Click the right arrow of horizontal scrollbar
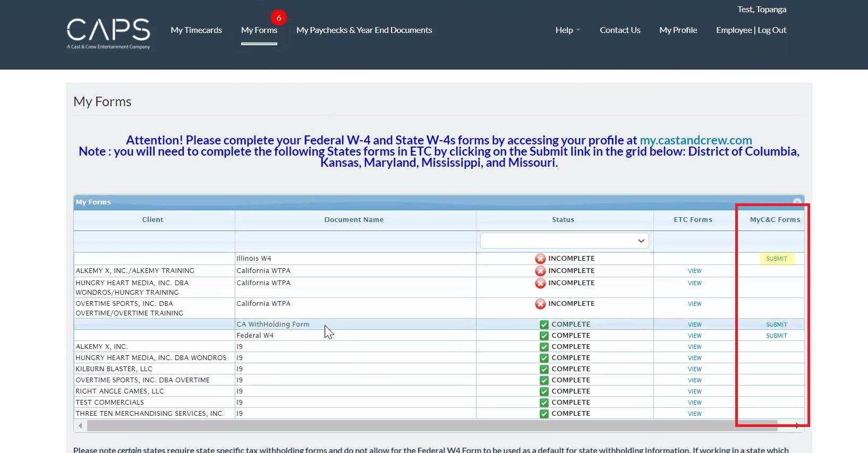The image size is (868, 453). click(x=797, y=425)
